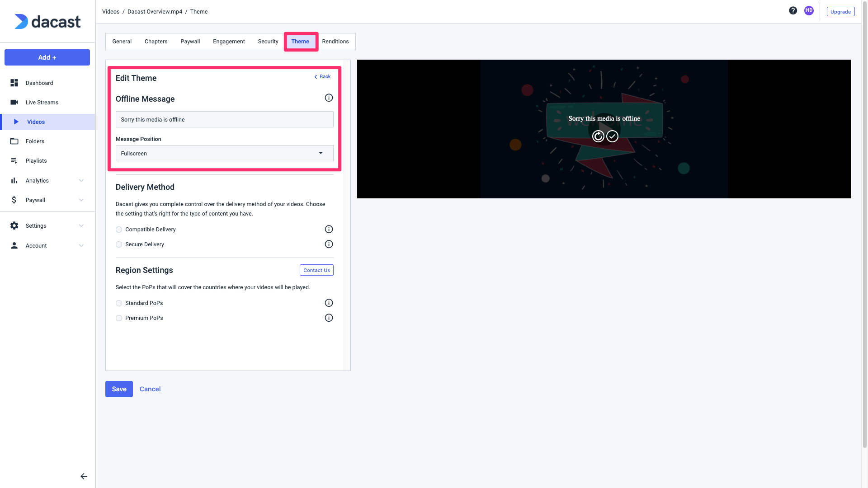Click the Analytics sidebar icon
The width and height of the screenshot is (868, 488).
point(14,180)
